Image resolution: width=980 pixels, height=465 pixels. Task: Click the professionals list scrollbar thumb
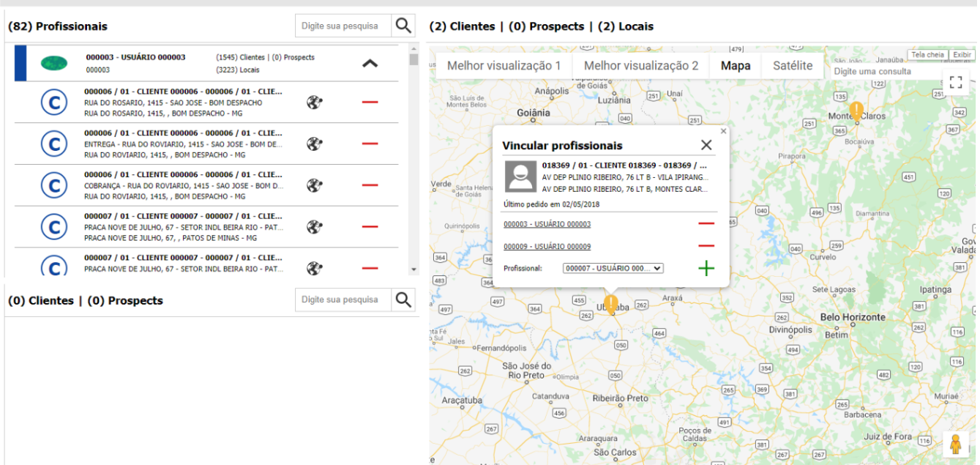pyautogui.click(x=414, y=59)
